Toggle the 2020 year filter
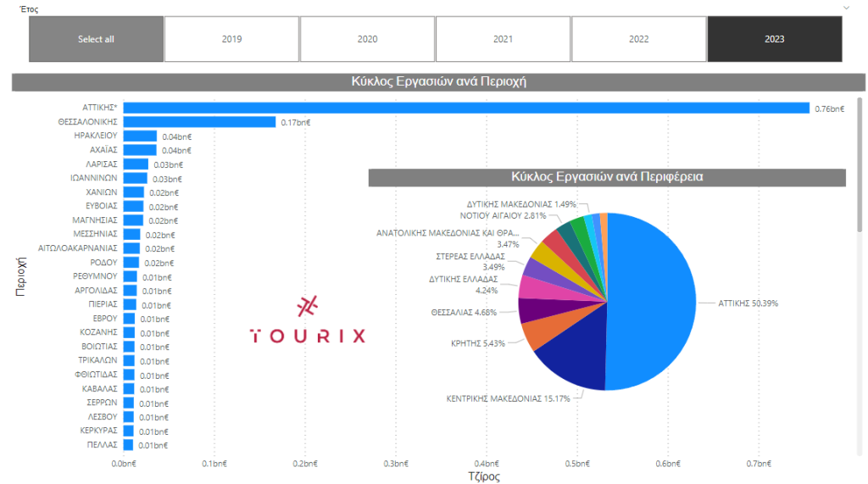The width and height of the screenshot is (868, 484). [367, 39]
